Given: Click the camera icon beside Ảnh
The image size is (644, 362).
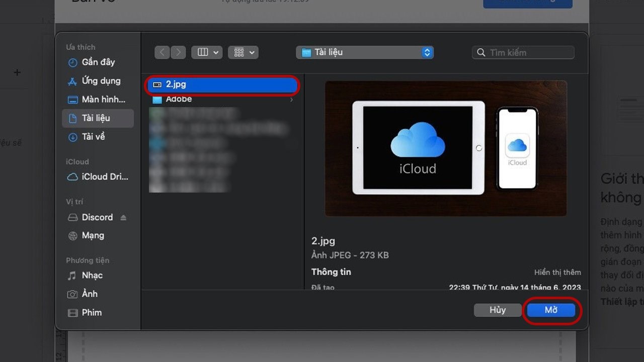Looking at the screenshot, I should 73,294.
